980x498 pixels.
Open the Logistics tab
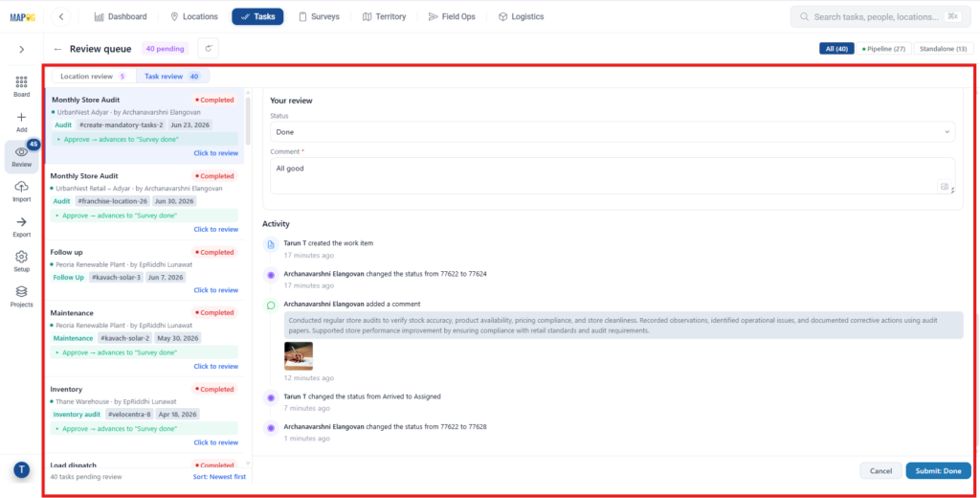[x=521, y=17]
